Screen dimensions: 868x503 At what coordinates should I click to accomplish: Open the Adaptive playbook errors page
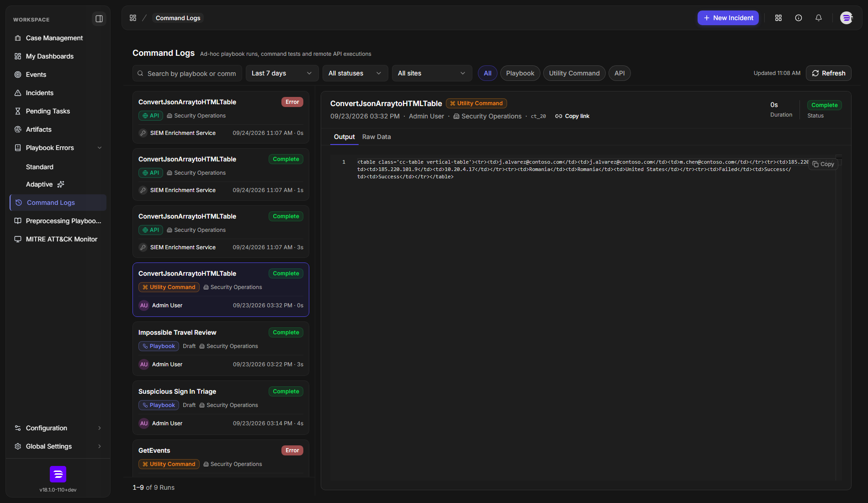point(39,184)
